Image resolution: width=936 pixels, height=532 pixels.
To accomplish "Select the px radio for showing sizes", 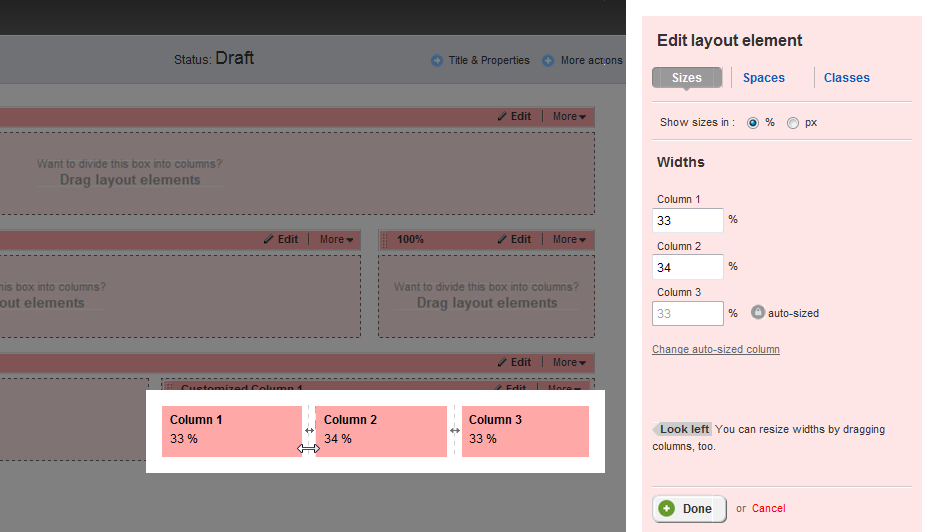I will click(x=793, y=123).
